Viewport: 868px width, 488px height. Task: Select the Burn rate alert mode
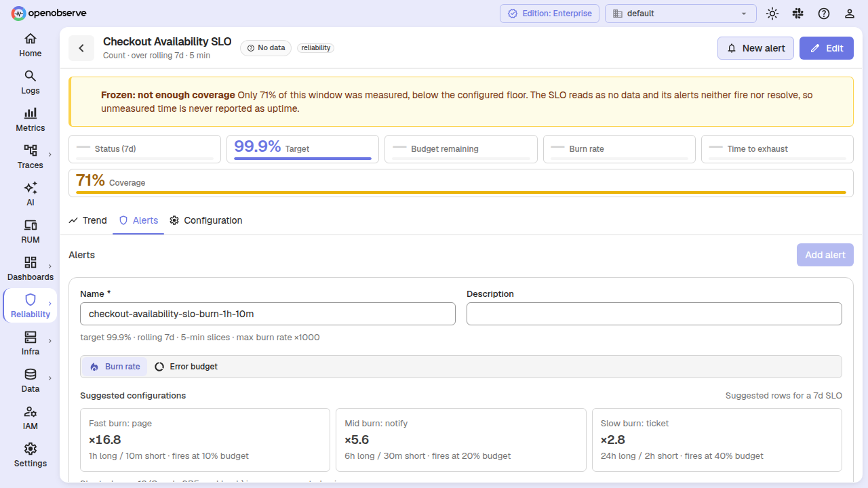click(x=115, y=367)
